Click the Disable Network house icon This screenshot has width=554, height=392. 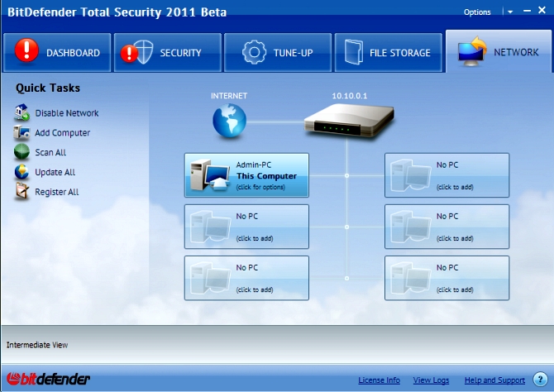[21, 112]
